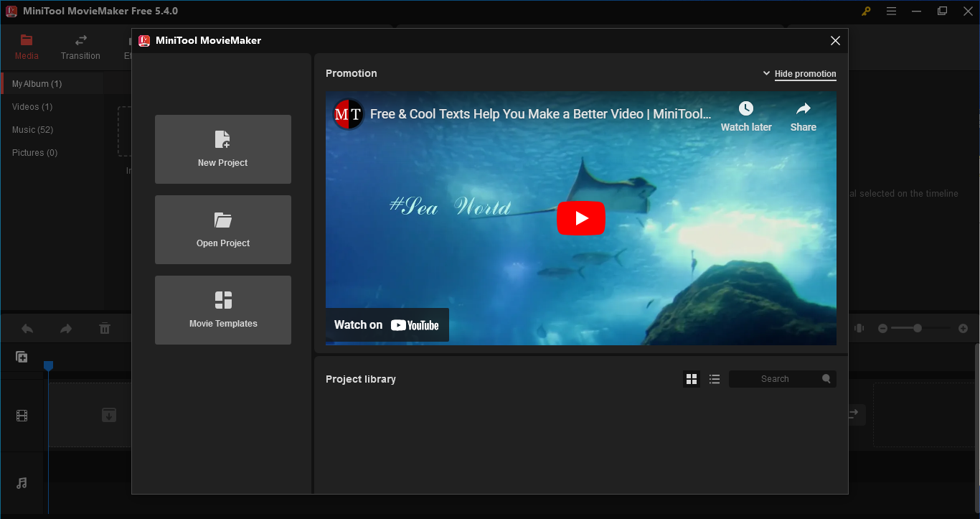Screen dimensions: 980x519
Task: Maximize the MovieMaker main window
Action: coord(943,11)
